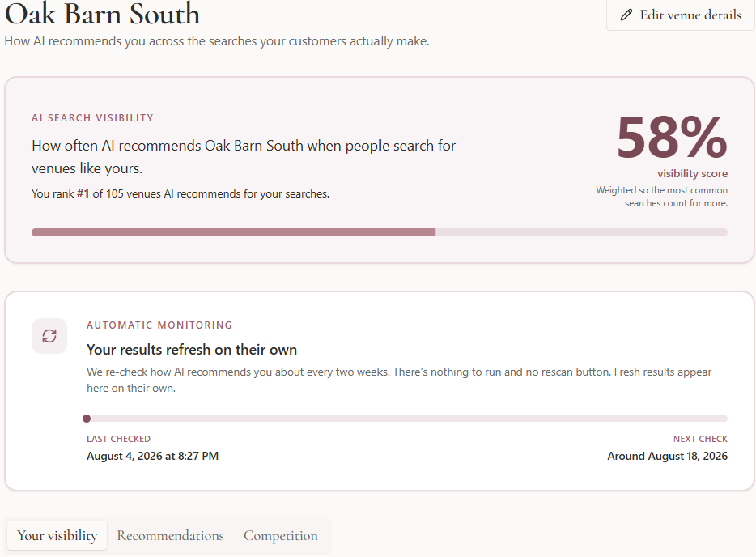
Task: Click the 'visibility score' caption
Action: 692,173
